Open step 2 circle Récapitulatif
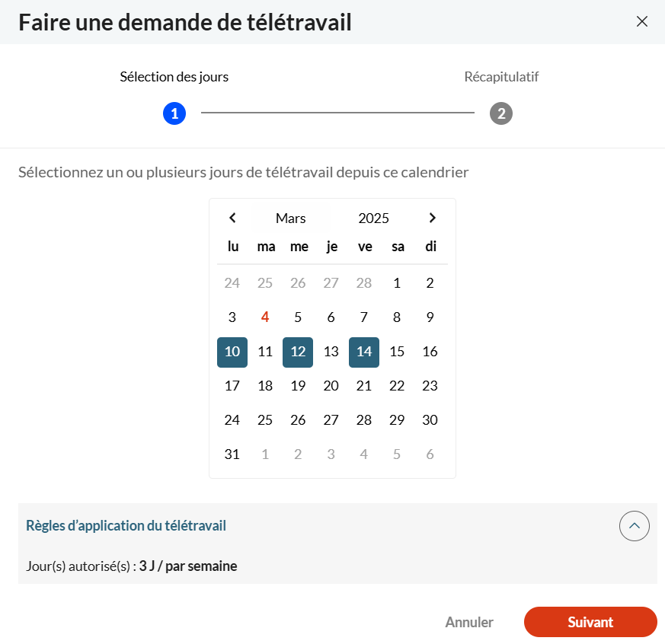 pyautogui.click(x=501, y=113)
